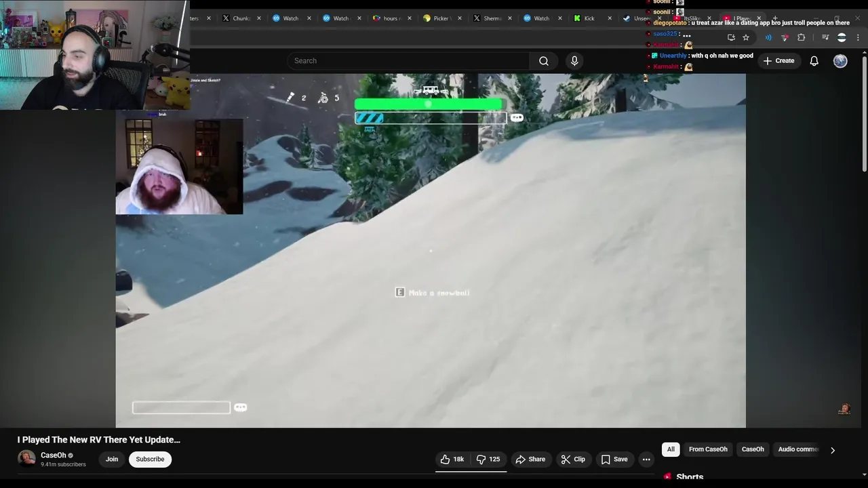868x488 pixels.
Task: Click the page vertical scrollbar thumb
Action: coord(864,113)
